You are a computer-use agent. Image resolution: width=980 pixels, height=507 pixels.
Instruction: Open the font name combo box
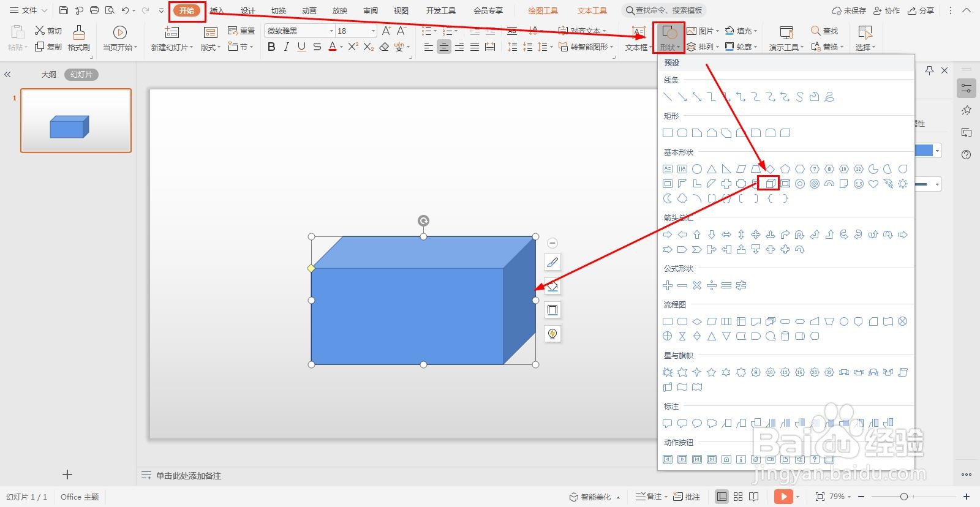[x=300, y=31]
